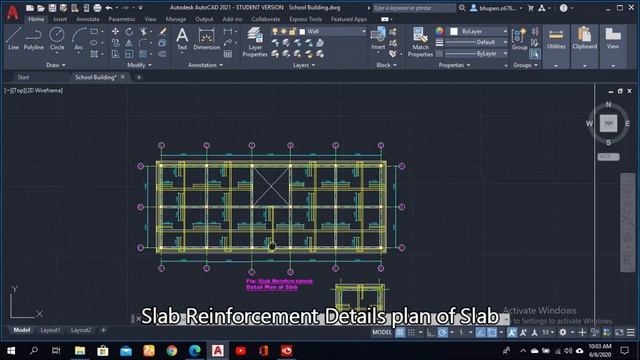Toggle drawing grid display in status bar

[x=400, y=333]
